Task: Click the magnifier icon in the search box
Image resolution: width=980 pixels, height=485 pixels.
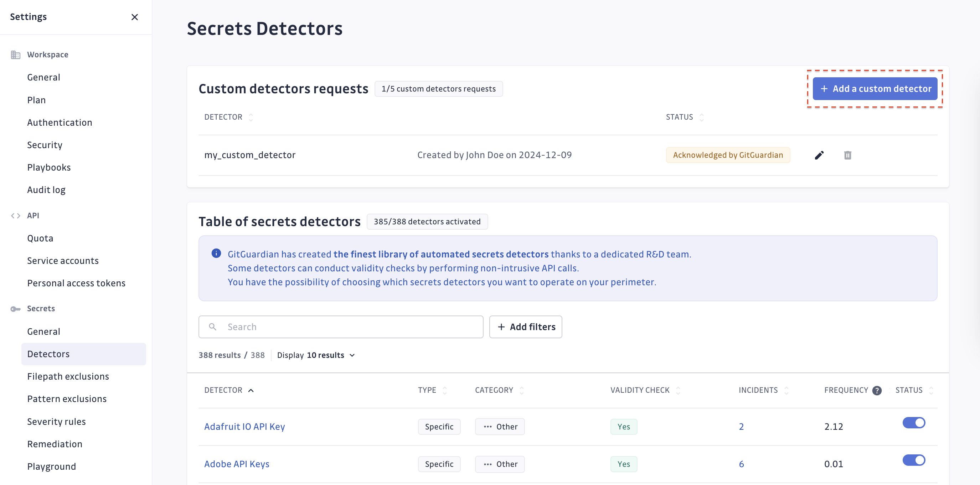Action: pos(213,327)
